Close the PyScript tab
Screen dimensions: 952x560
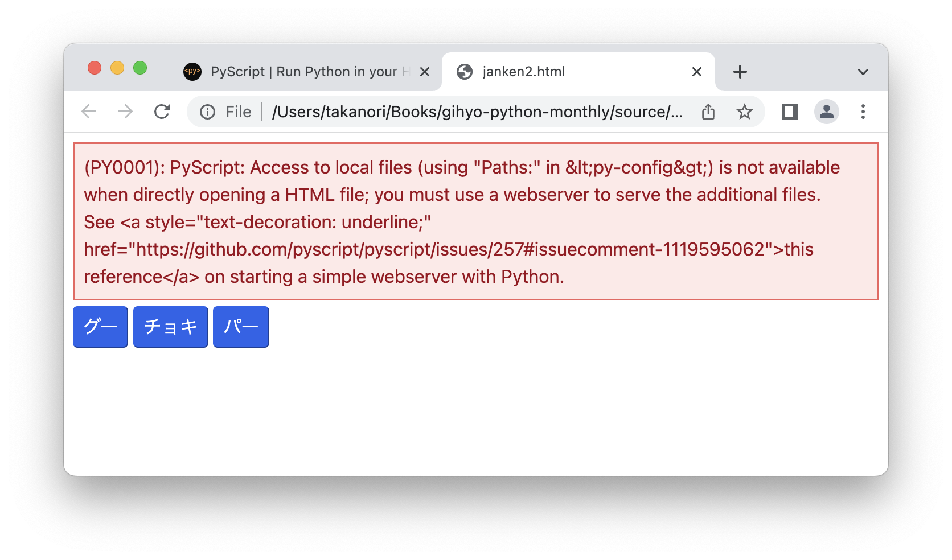(425, 72)
